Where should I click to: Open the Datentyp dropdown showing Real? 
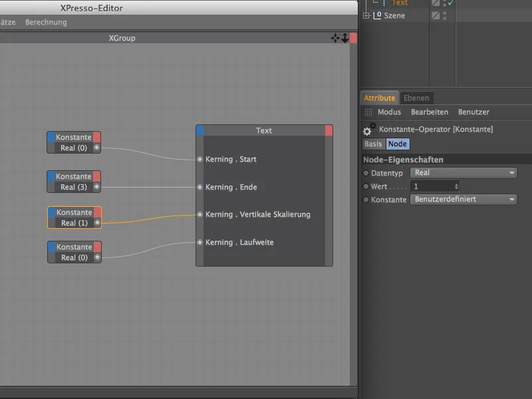[464, 173]
